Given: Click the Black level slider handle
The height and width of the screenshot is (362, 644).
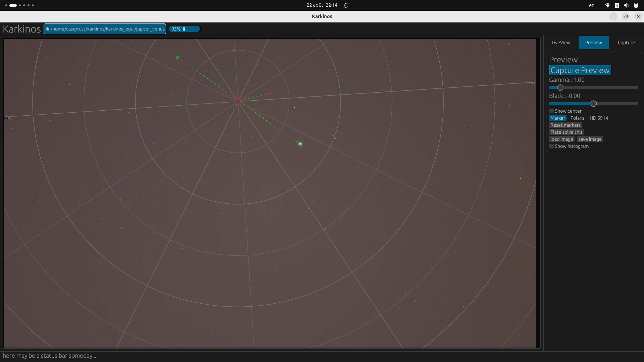Looking at the screenshot, I should pos(594,104).
